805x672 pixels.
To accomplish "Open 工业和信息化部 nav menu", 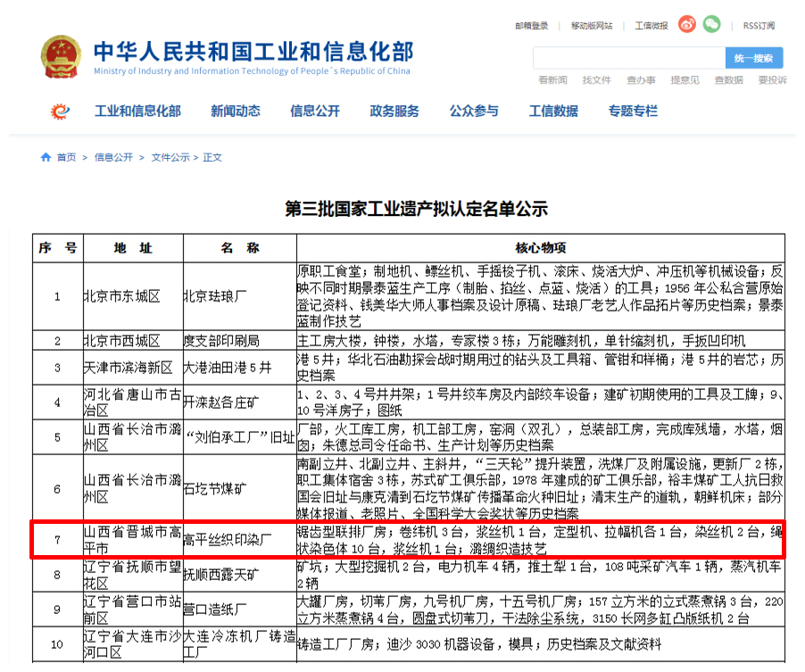I will pyautogui.click(x=137, y=111).
